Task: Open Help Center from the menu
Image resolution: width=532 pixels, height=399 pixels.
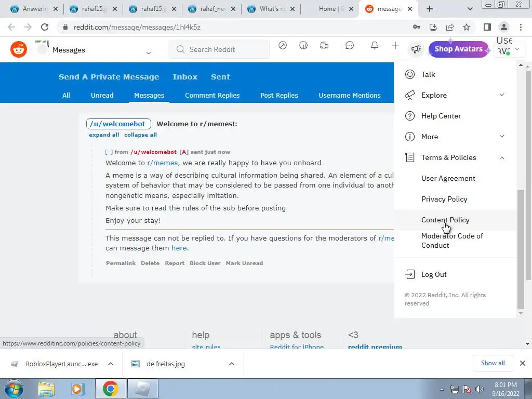Action: click(x=455, y=116)
